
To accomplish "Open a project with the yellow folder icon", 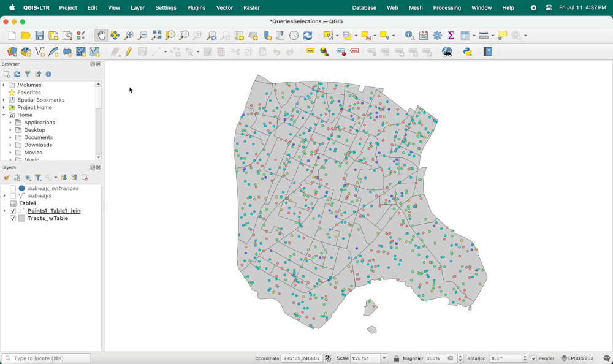I will point(25,36).
